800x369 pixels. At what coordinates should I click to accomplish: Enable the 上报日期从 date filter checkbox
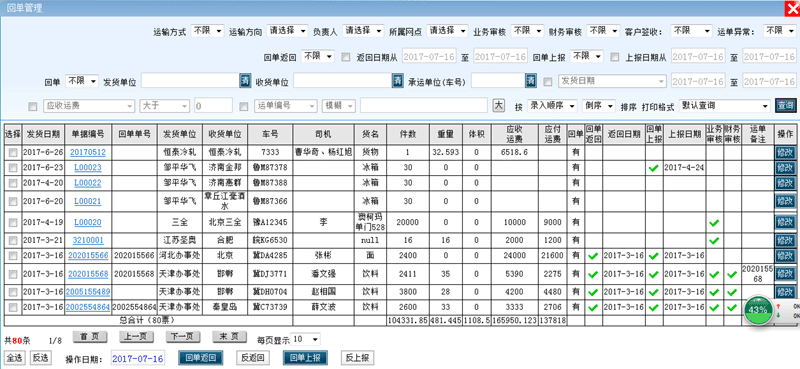tap(615, 57)
